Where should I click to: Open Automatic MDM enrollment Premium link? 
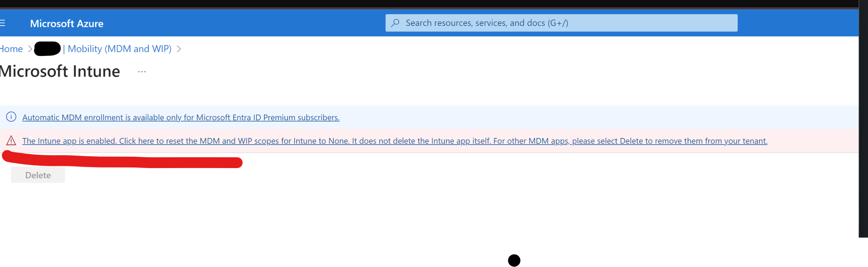(181, 117)
